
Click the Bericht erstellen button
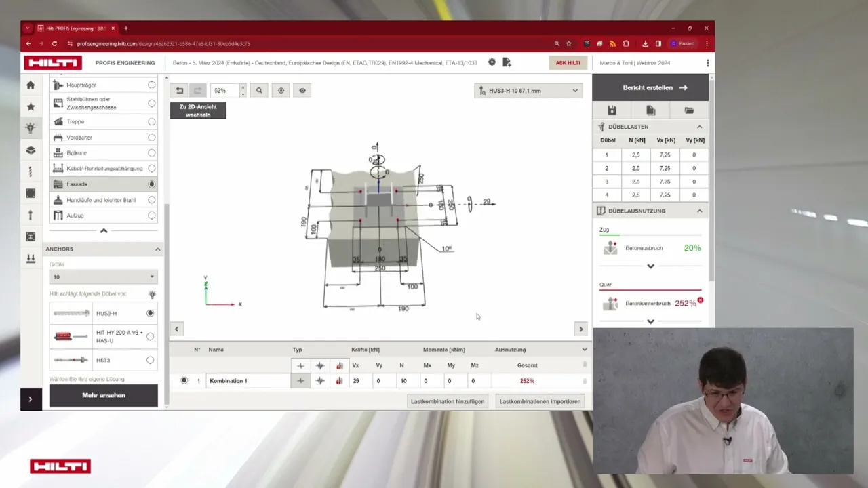click(650, 87)
